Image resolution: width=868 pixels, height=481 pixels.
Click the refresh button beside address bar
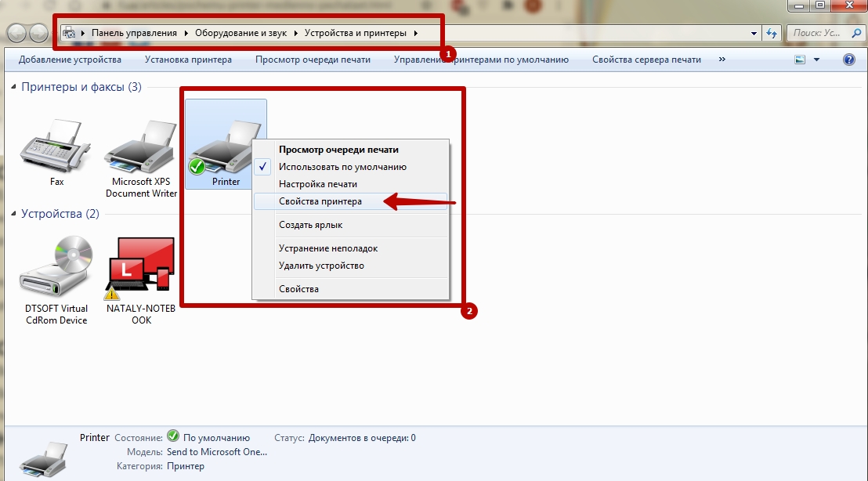(772, 34)
